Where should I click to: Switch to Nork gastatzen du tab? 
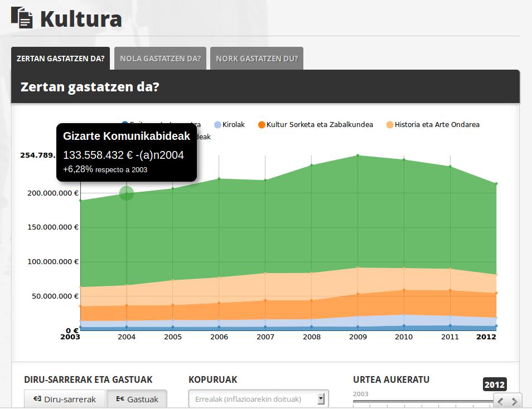click(257, 59)
